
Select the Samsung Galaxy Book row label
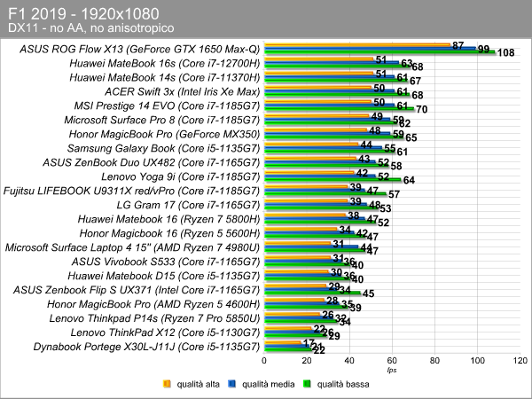[x=163, y=148]
